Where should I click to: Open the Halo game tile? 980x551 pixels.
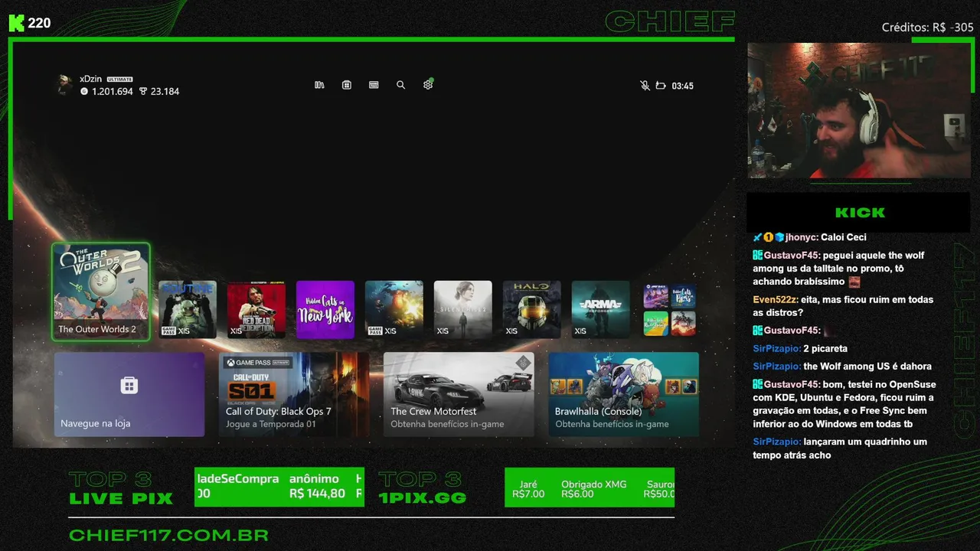point(532,309)
